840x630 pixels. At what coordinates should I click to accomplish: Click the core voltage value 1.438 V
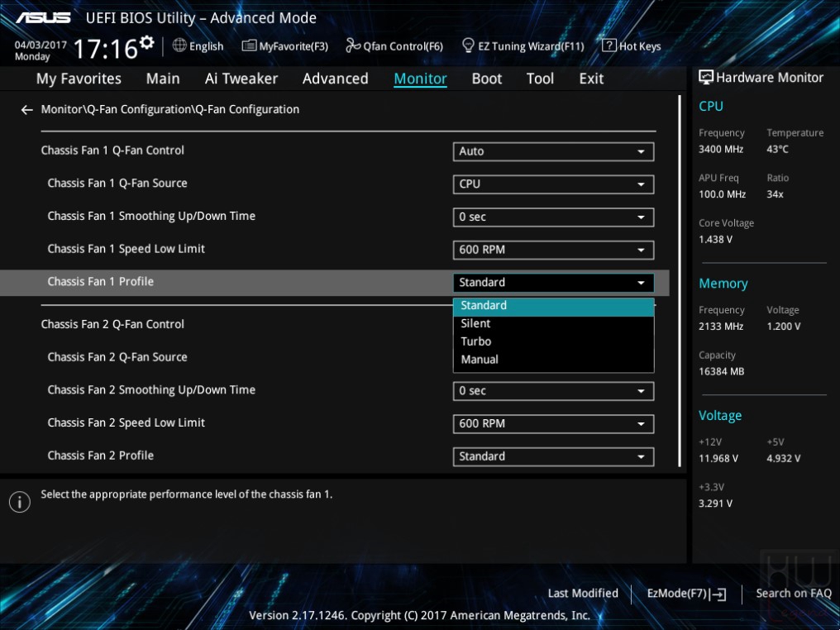[715, 240]
